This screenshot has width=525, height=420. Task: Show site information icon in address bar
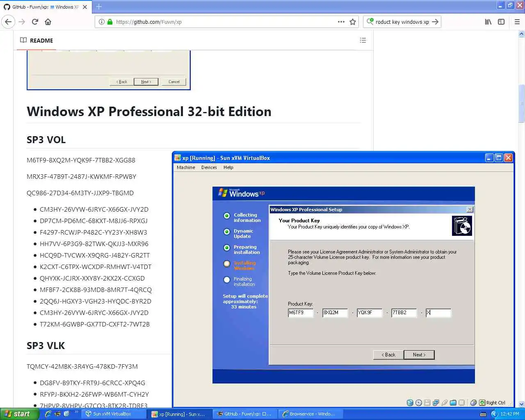click(101, 22)
